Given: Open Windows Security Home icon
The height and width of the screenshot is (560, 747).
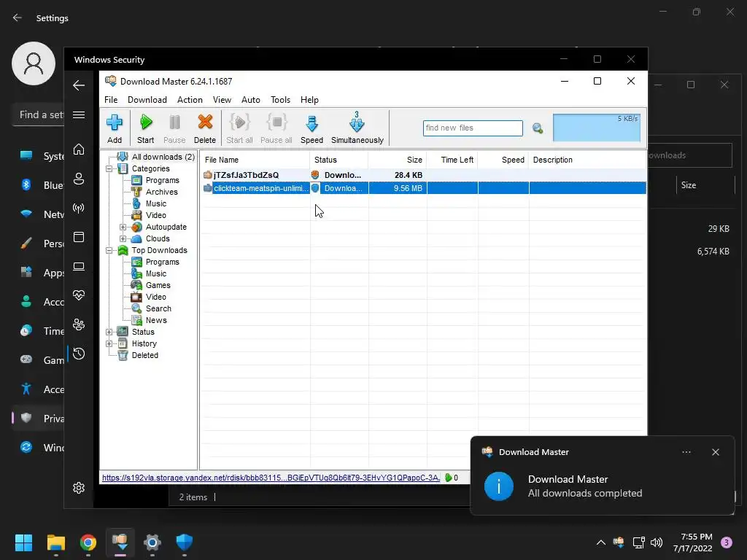Looking at the screenshot, I should point(79,149).
